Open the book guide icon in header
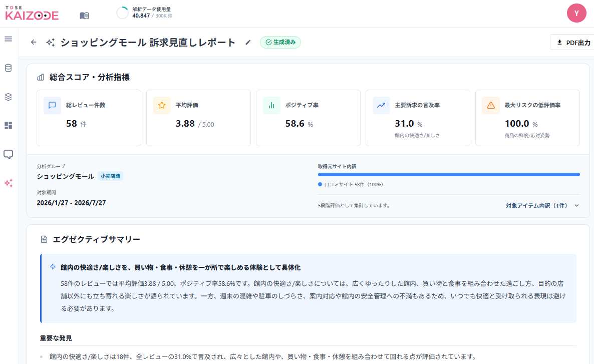This screenshot has height=364, width=594. pos(85,16)
